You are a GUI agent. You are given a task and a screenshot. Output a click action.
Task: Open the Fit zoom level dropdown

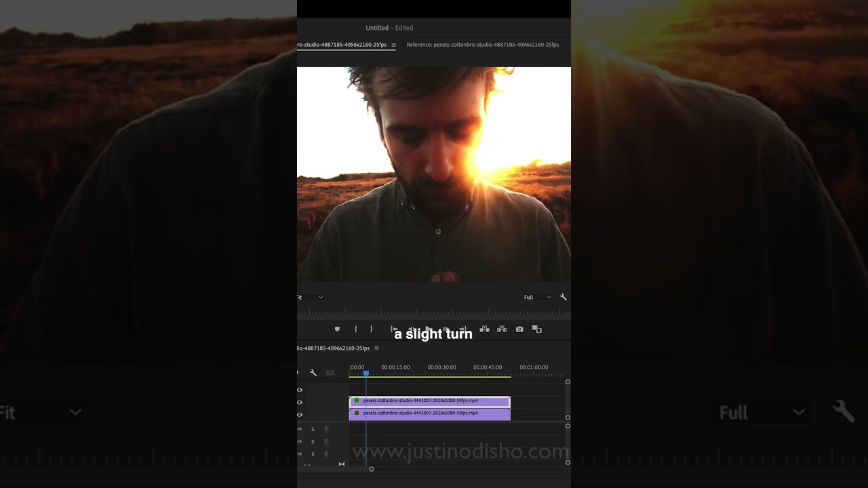[311, 297]
